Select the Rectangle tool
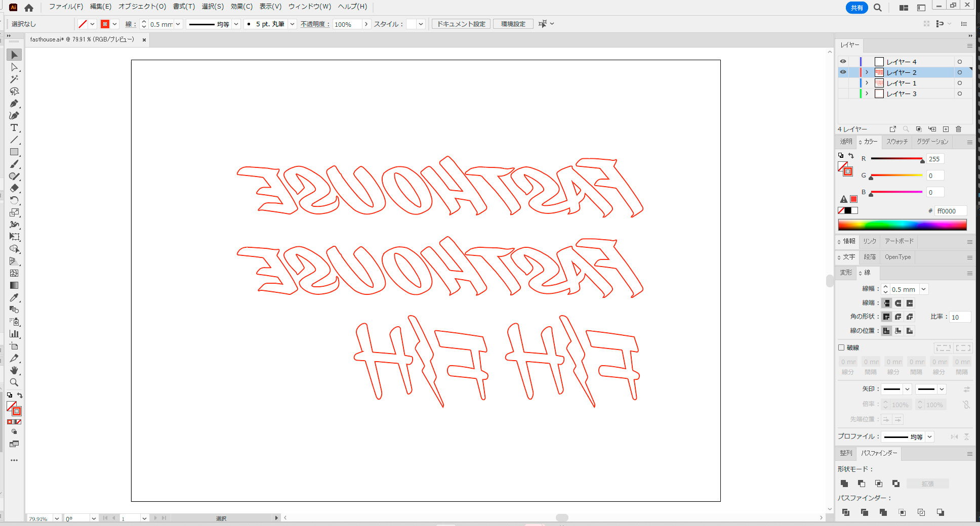980x526 pixels. (14, 152)
